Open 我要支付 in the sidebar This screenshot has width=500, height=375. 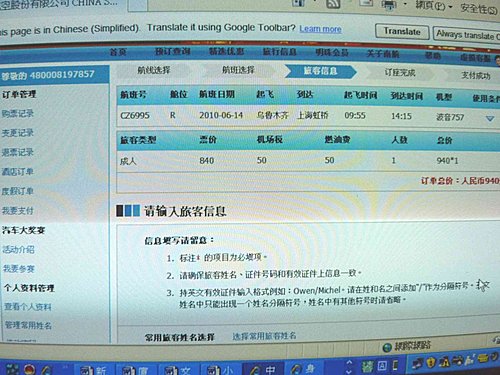[18, 211]
